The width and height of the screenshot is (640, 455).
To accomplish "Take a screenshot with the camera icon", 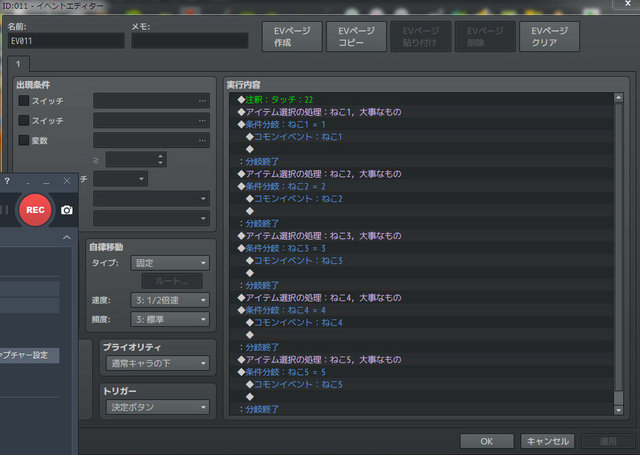I will pos(67,210).
